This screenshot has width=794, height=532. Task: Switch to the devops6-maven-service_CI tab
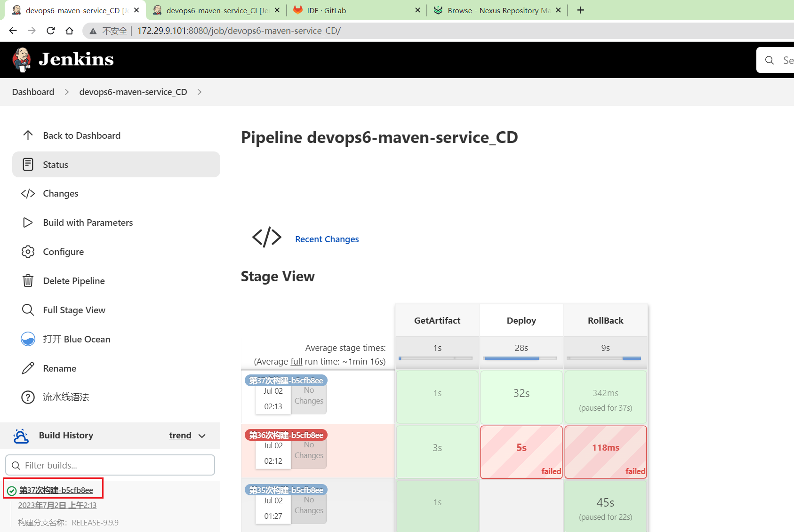point(216,10)
